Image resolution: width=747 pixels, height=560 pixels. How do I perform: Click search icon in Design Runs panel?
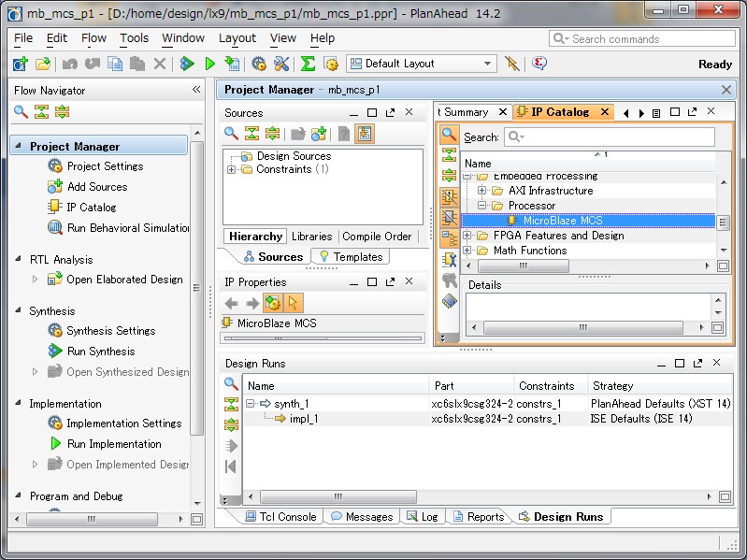(231, 383)
